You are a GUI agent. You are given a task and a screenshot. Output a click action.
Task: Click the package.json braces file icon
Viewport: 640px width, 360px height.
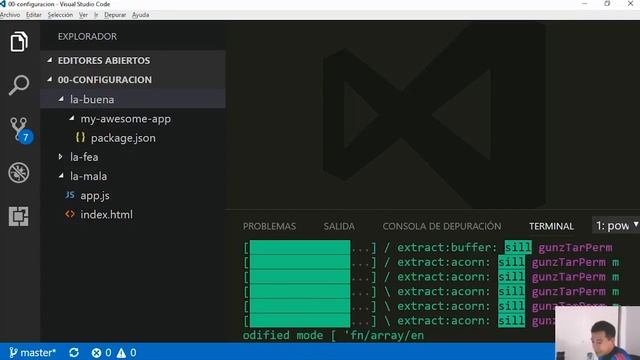click(80, 137)
